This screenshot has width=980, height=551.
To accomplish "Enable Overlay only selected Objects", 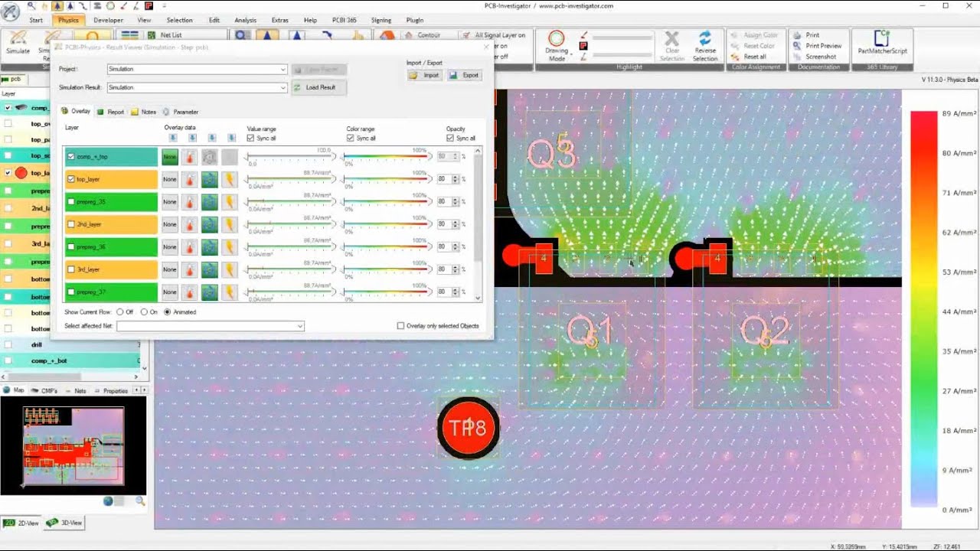I will click(x=400, y=326).
